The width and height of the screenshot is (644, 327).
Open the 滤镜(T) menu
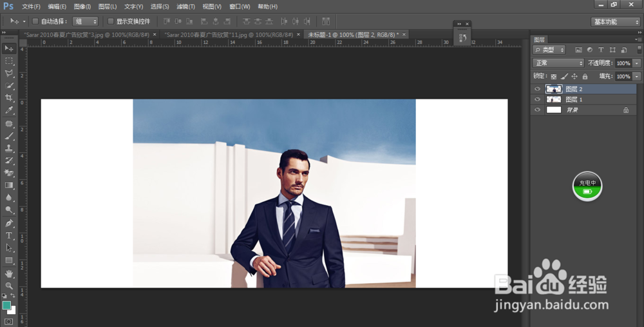pyautogui.click(x=185, y=6)
